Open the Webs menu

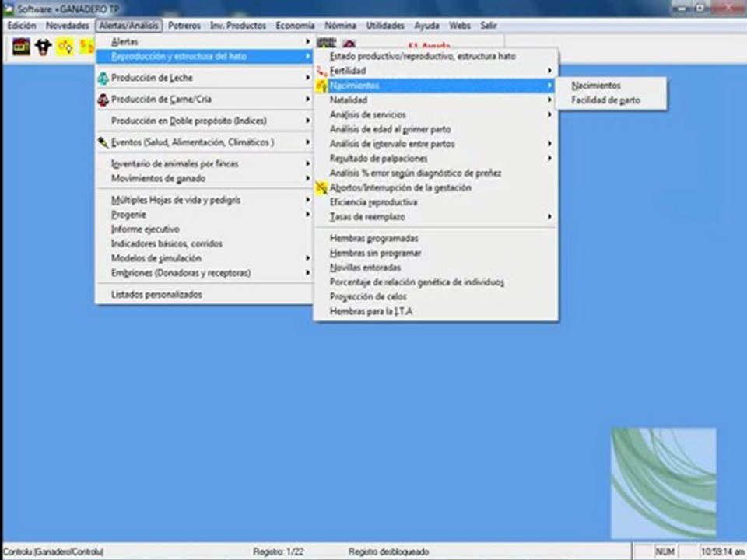click(460, 25)
